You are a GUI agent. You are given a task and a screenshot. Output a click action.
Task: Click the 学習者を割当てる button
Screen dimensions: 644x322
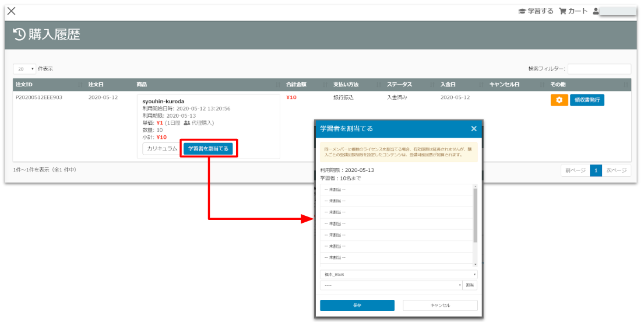208,149
